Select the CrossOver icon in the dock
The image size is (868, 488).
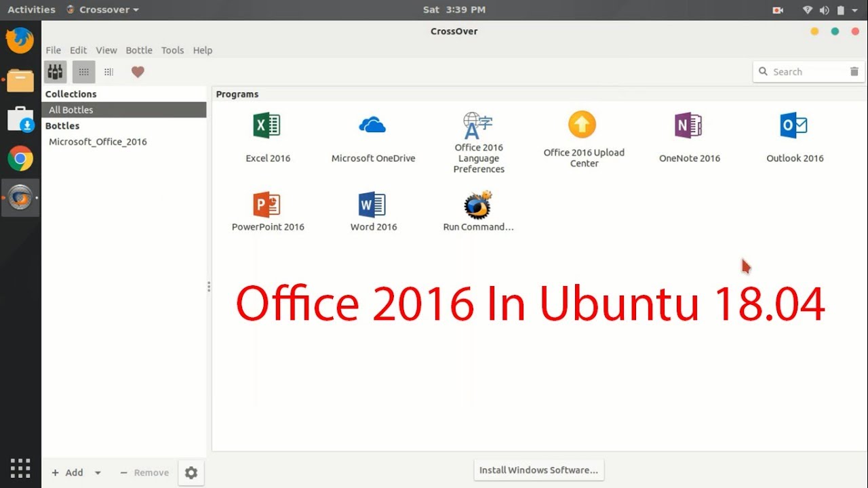tap(20, 198)
